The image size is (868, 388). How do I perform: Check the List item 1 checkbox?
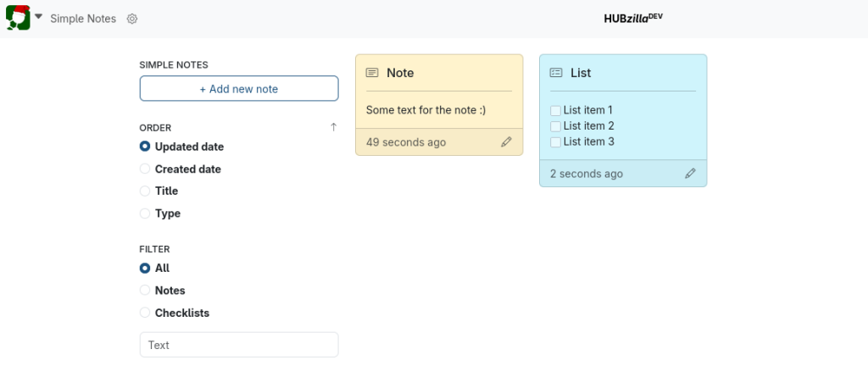(555, 111)
